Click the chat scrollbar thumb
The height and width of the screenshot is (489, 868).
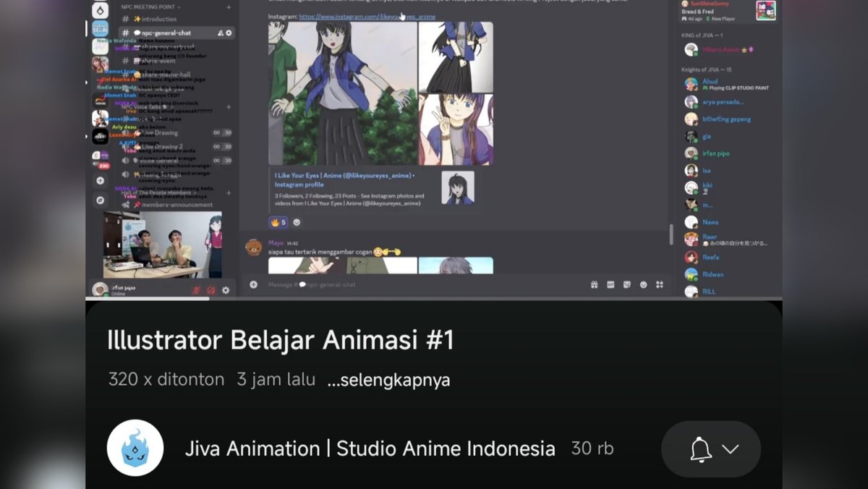[671, 234]
